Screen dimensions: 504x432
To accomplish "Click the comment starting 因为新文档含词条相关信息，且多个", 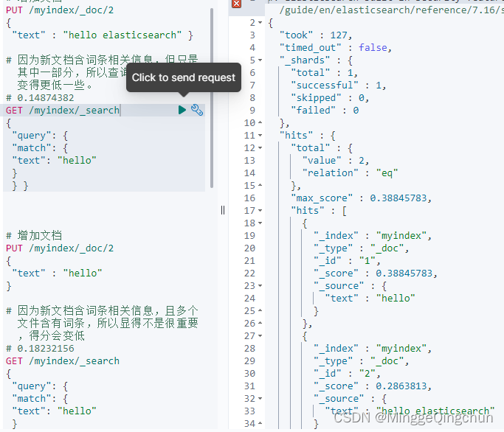I will 103,323.
